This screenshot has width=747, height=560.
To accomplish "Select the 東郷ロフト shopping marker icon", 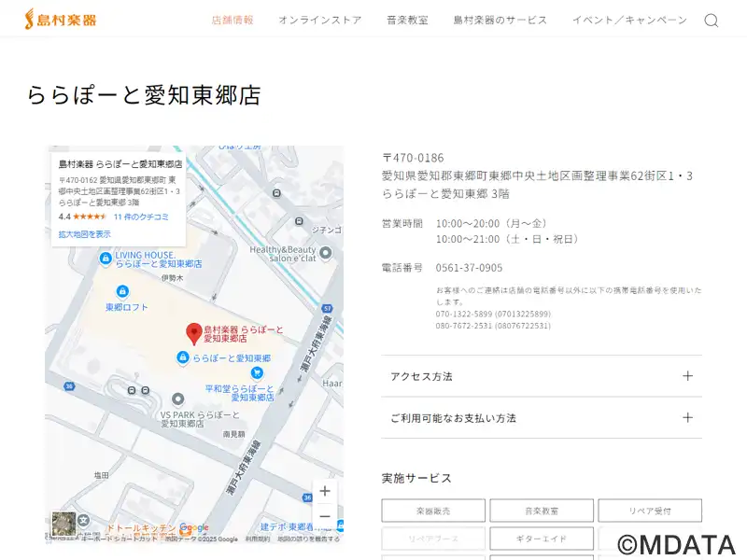I will pyautogui.click(x=122, y=291).
